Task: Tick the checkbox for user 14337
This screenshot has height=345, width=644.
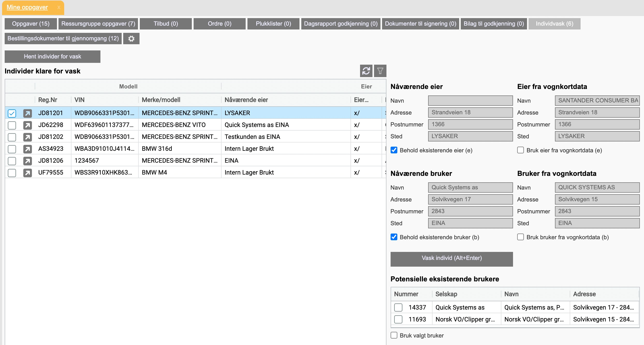Action: 398,307
